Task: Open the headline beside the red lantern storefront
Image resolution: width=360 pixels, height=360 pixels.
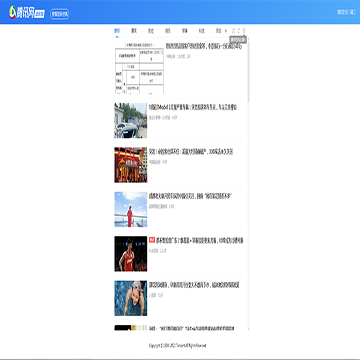Action: pyautogui.click(x=191, y=152)
